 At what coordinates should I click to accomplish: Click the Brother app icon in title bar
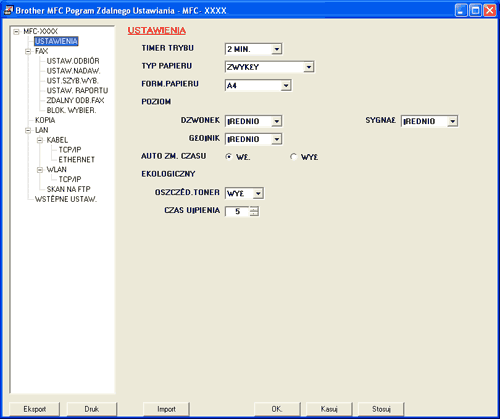pos(8,10)
